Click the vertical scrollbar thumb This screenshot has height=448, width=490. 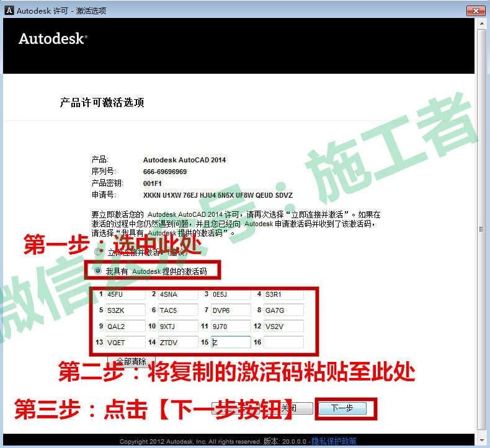click(481, 229)
